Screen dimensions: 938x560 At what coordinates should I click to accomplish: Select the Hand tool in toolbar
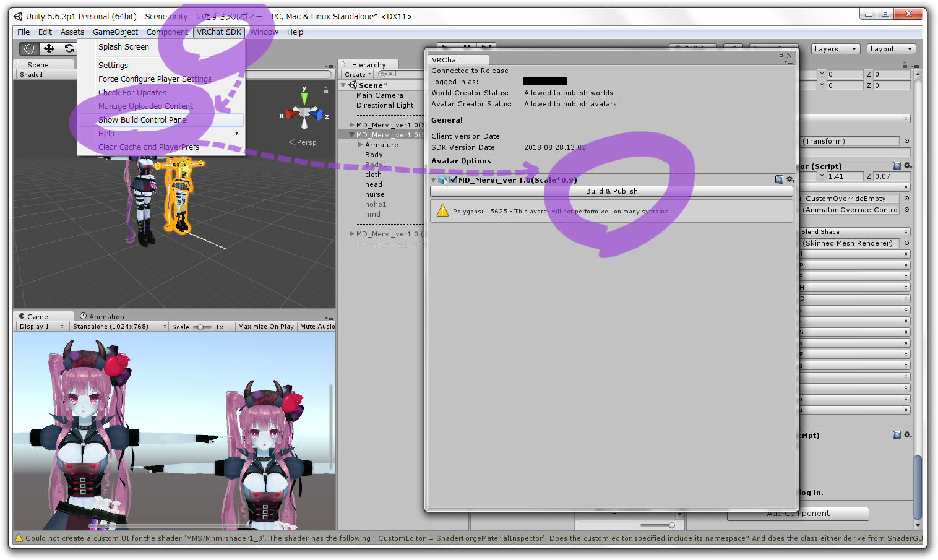pos(28,48)
